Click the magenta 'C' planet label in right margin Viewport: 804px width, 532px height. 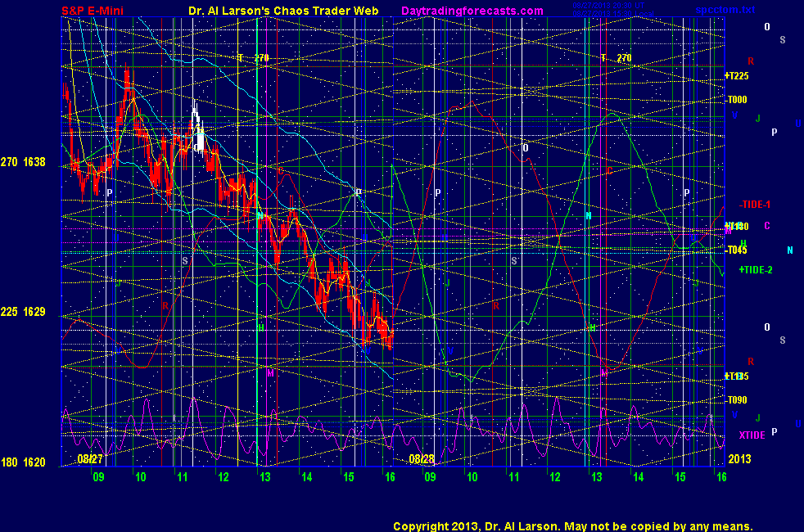[767, 226]
